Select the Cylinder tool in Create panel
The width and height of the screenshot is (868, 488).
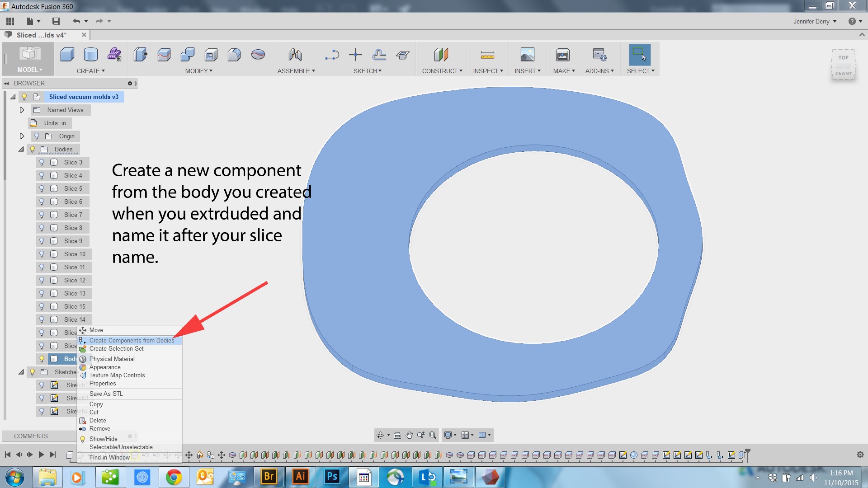(90, 54)
